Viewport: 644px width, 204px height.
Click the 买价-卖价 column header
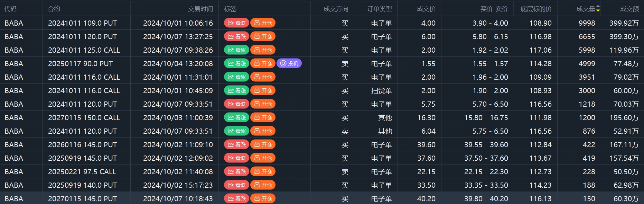tap(494, 9)
